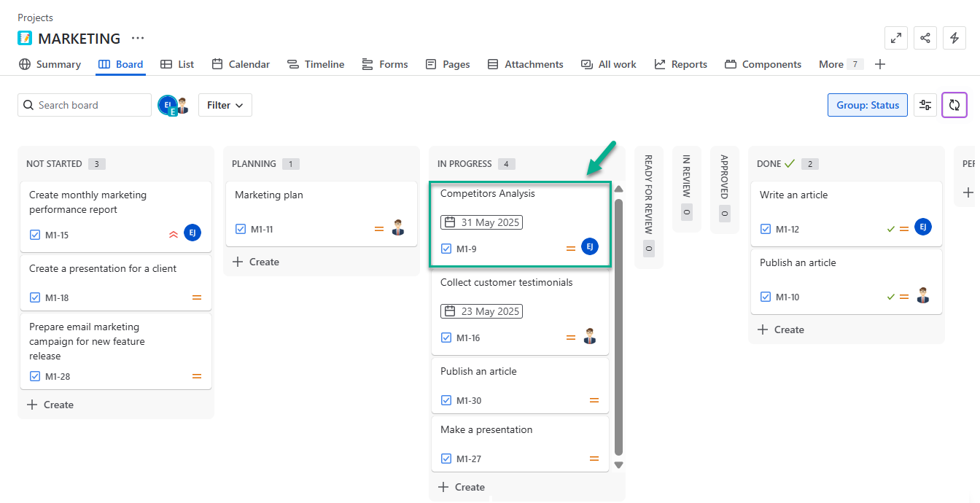Image resolution: width=980 pixels, height=503 pixels.
Task: Open the three-dot menu beside MARKETING
Action: tap(138, 38)
